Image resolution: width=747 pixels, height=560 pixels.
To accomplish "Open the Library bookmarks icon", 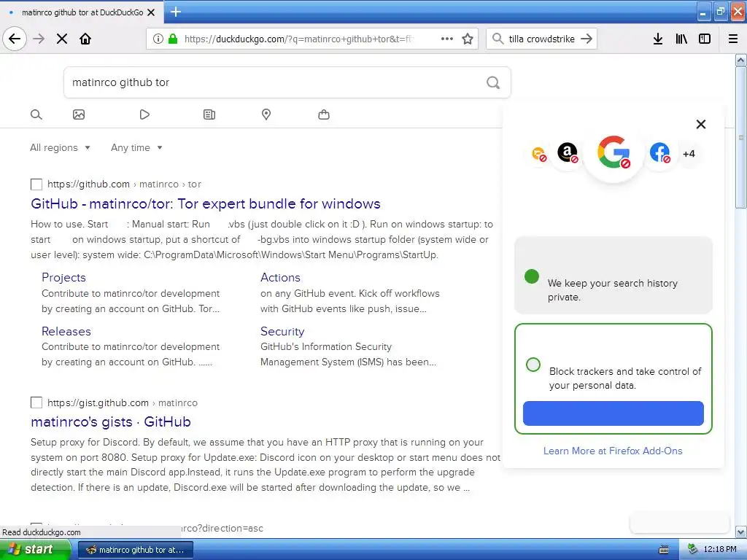I will click(681, 39).
